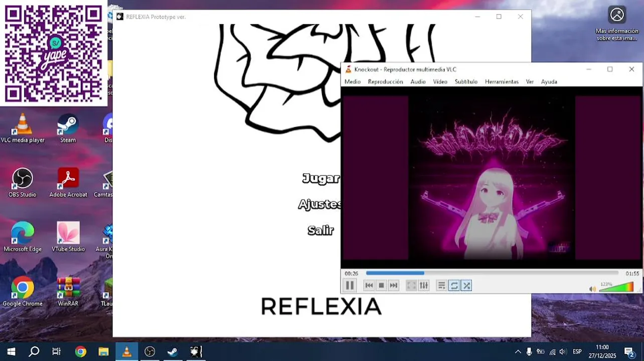Pause playback in VLC
Screen dimensions: 644x361
(350, 285)
